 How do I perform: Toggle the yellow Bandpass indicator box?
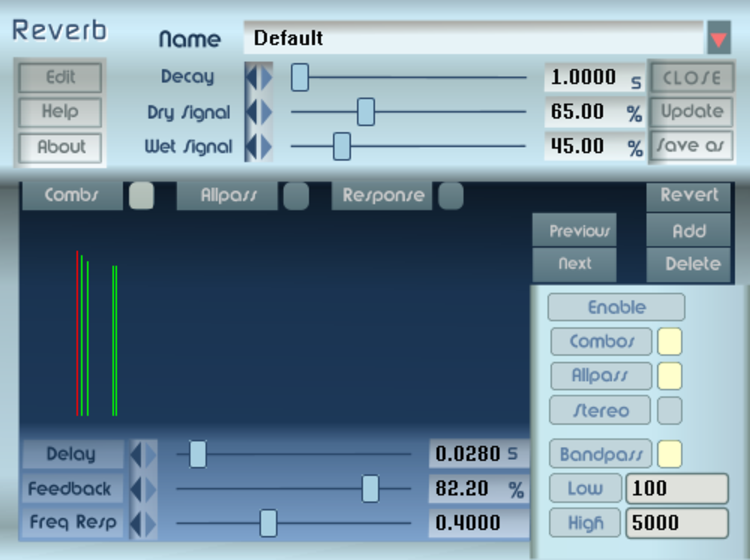click(x=669, y=454)
